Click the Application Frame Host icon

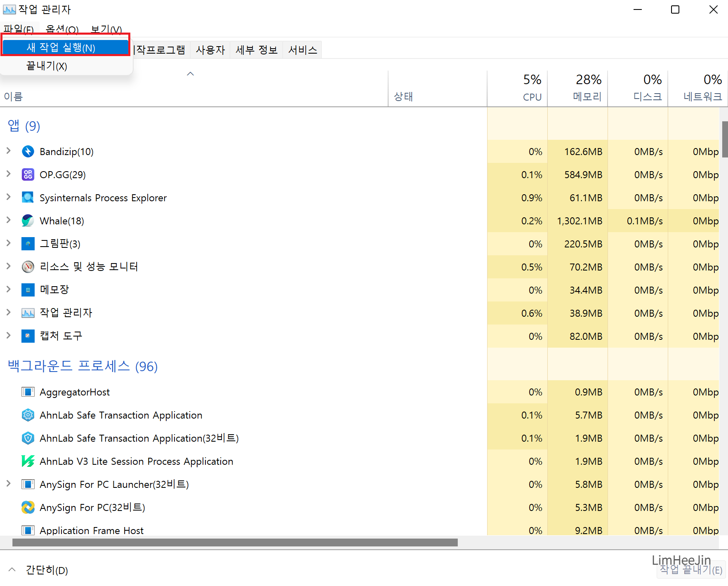click(x=28, y=530)
